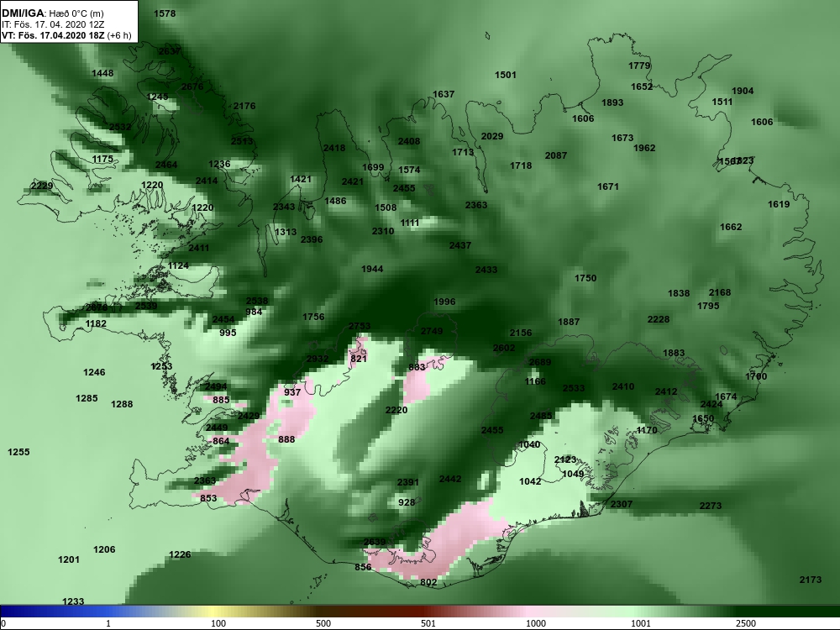Select the map value '2442'
The height and width of the screenshot is (630, 840).
click(450, 479)
